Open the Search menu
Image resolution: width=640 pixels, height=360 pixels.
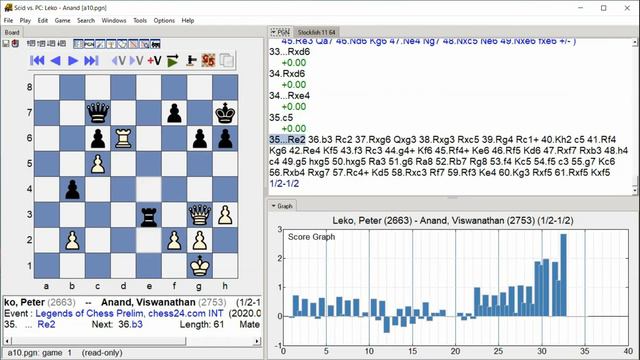(86, 20)
